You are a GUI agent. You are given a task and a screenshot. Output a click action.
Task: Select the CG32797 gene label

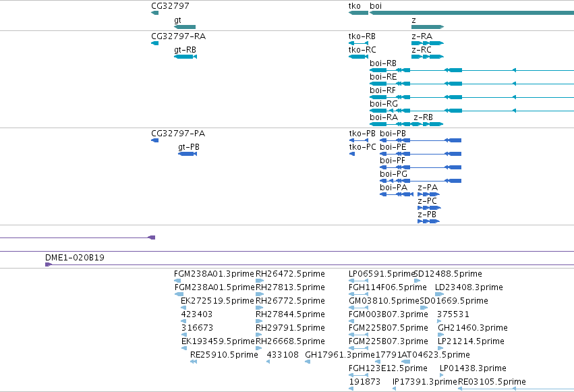point(170,6)
